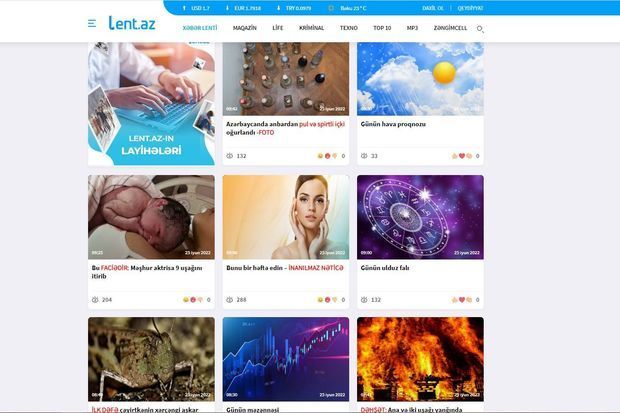Click the lent.az logo
Image resolution: width=620 pixels, height=413 pixels.
tap(132, 23)
